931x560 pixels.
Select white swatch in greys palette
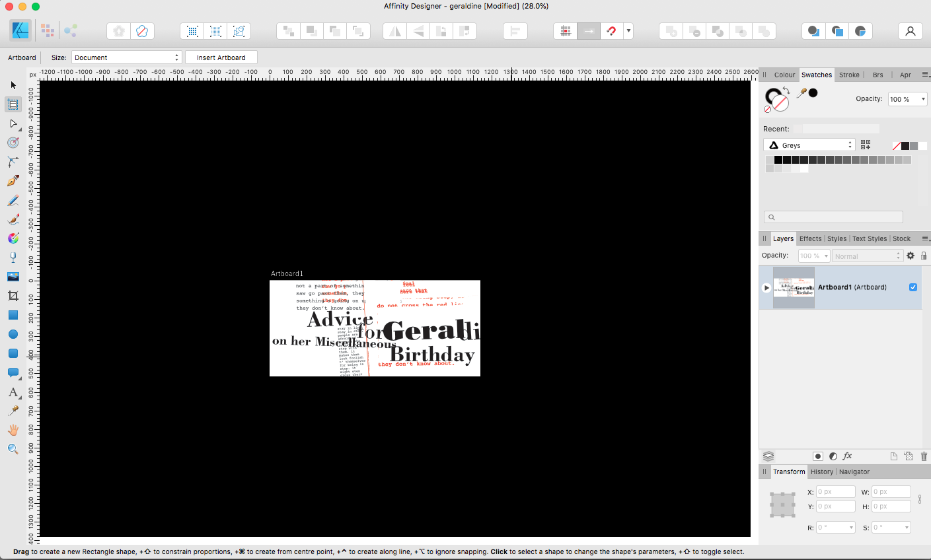click(x=804, y=168)
